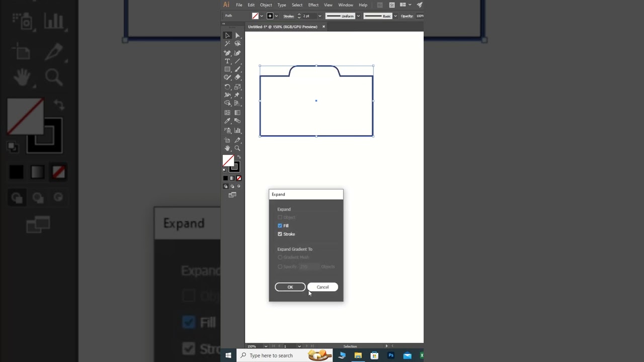This screenshot has width=644, height=362.
Task: Activate the Rotate tool
Action: click(227, 86)
